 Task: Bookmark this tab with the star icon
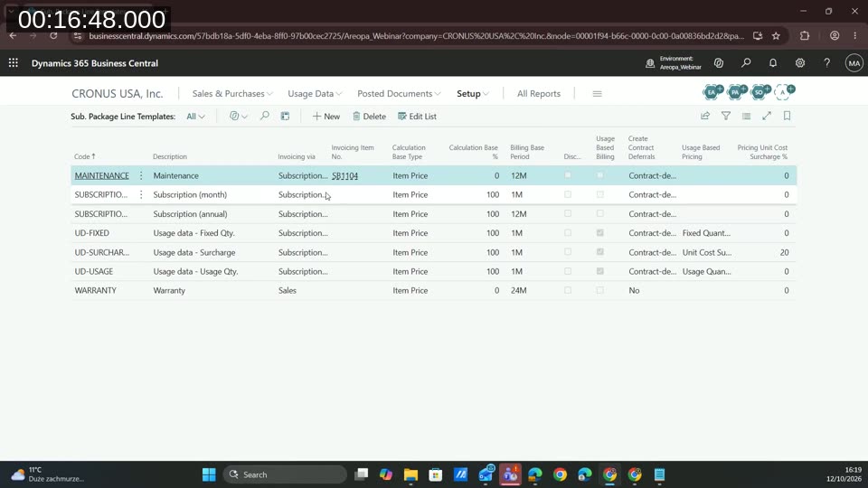pyautogui.click(x=776, y=35)
